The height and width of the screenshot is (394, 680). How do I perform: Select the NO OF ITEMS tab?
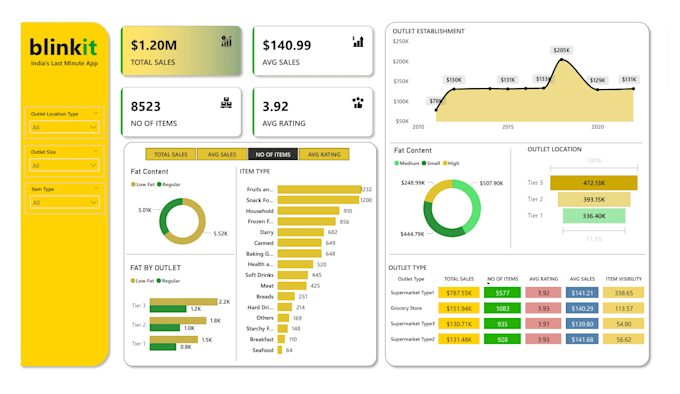pyautogui.click(x=273, y=154)
